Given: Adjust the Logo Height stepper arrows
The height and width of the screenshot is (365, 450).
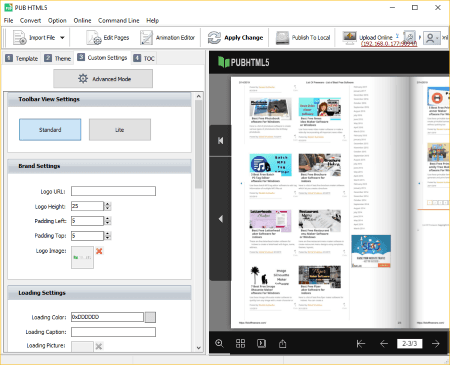Looking at the screenshot, I should pos(108,206).
